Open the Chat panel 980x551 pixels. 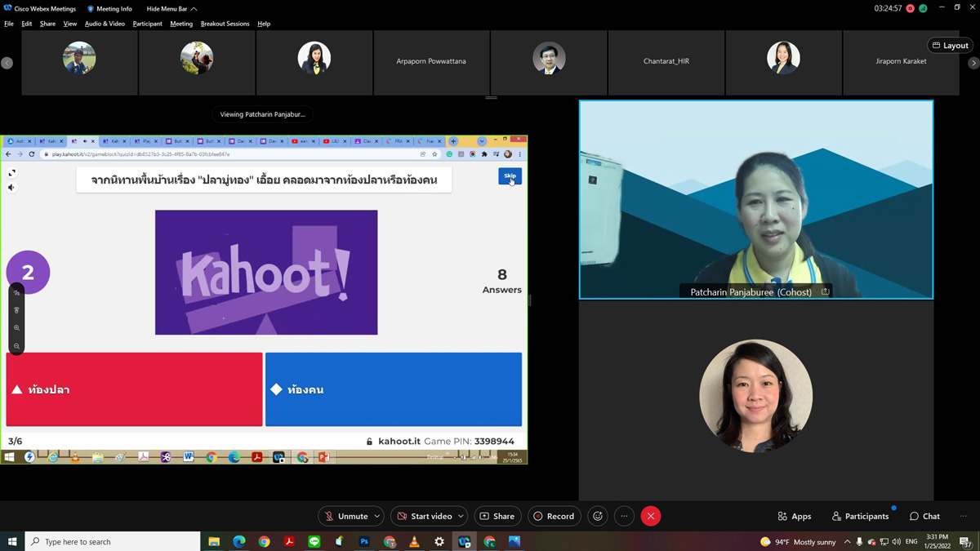(x=924, y=516)
